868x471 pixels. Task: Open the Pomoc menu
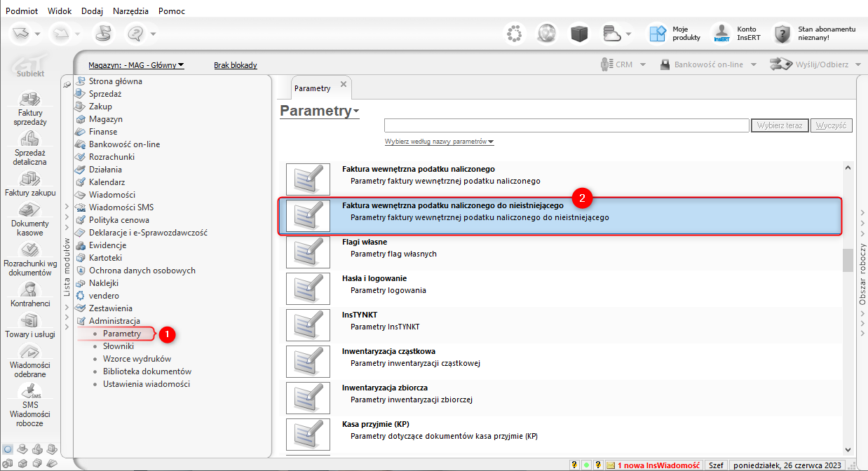(172, 11)
